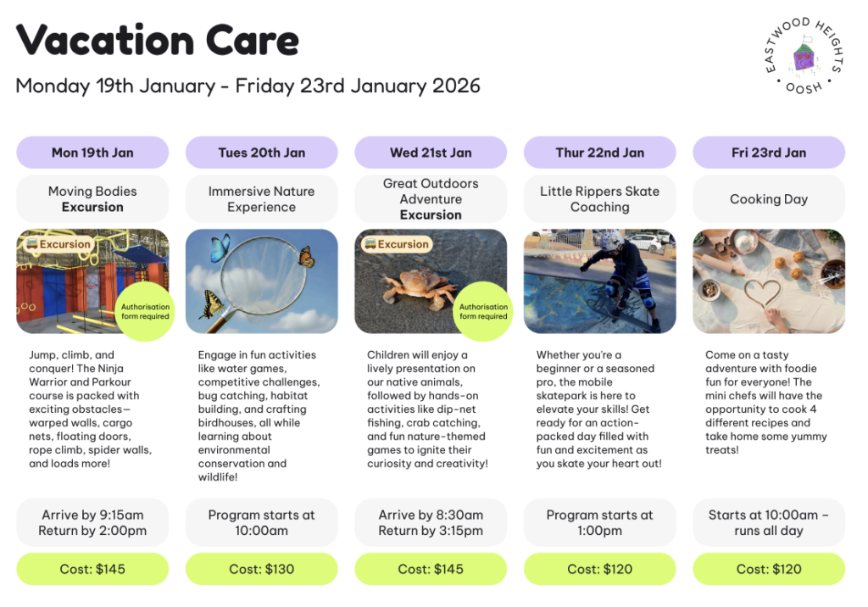
Task: Select the Fri 23rd Jan day header
Action: 769,153
